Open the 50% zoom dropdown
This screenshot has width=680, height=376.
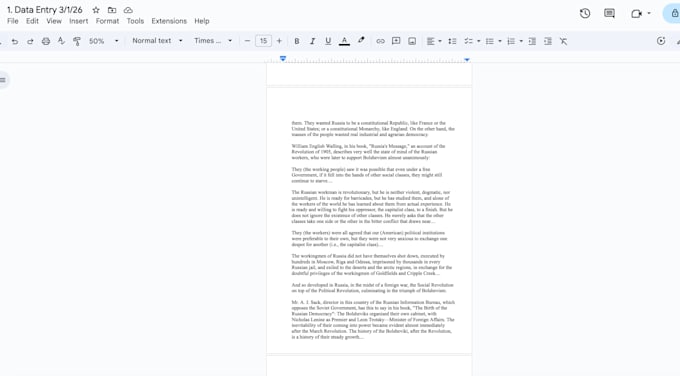click(103, 41)
